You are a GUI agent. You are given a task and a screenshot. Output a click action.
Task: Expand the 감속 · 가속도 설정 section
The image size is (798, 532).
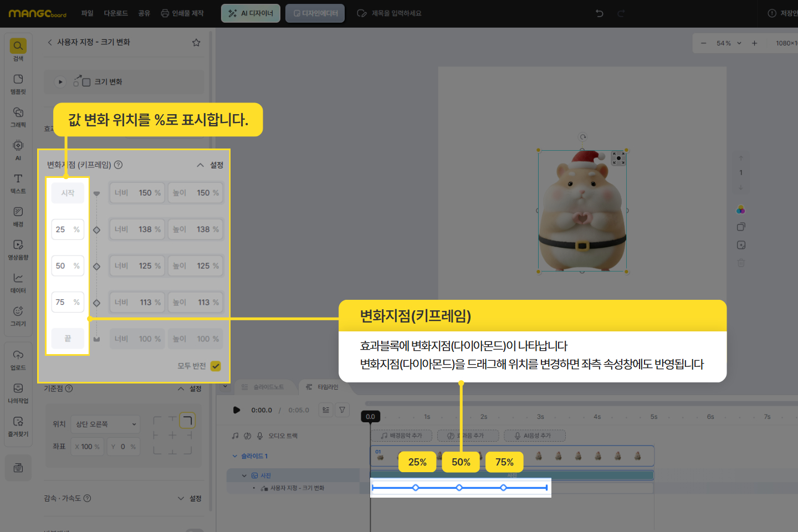point(189,498)
